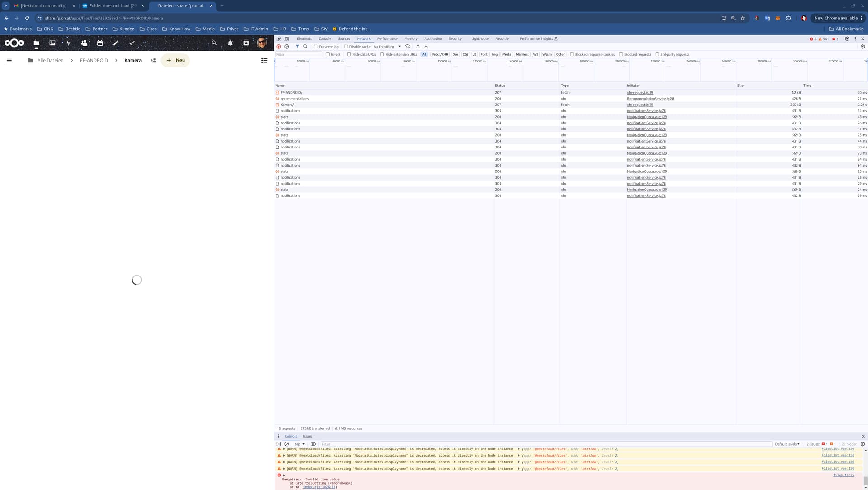Switch files list to grid view
868x490 pixels.
(x=264, y=60)
